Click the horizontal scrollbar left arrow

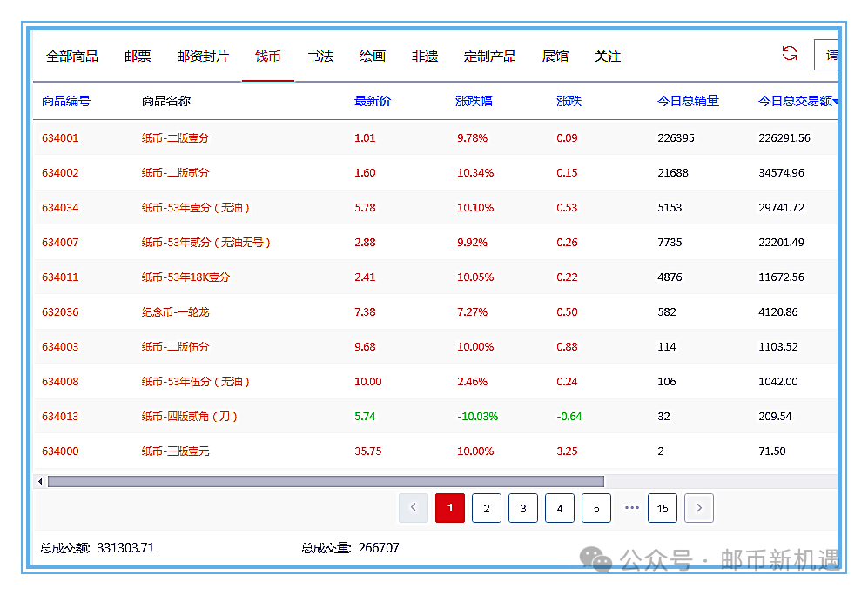[x=39, y=481]
